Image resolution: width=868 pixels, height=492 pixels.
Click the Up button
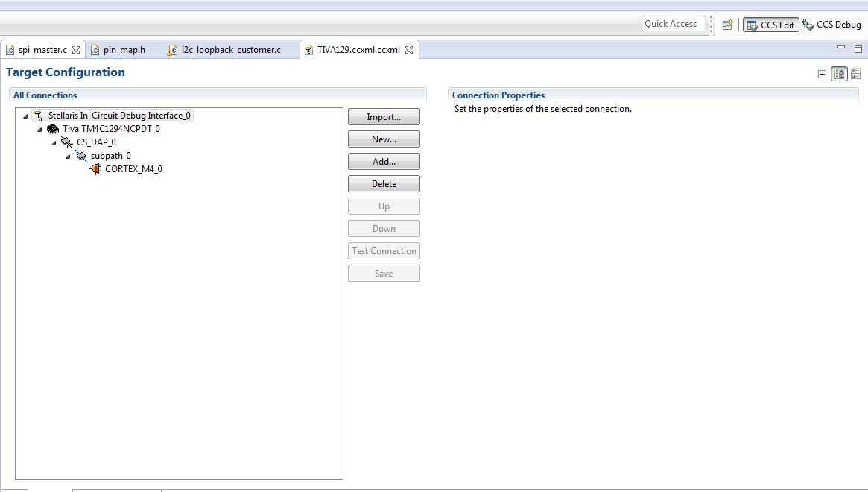click(x=384, y=206)
